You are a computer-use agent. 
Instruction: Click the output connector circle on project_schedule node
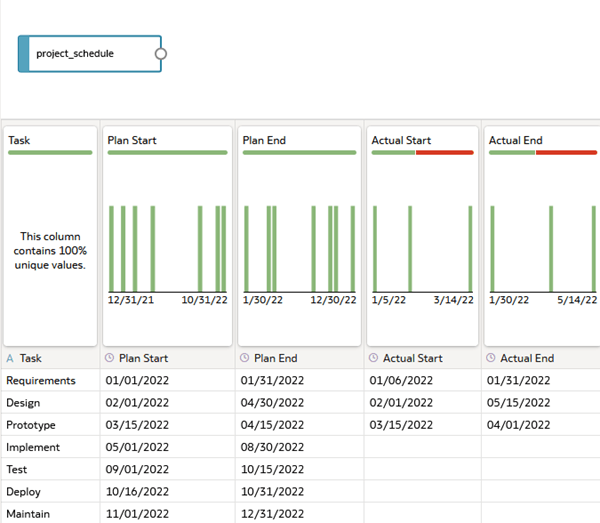pos(161,54)
